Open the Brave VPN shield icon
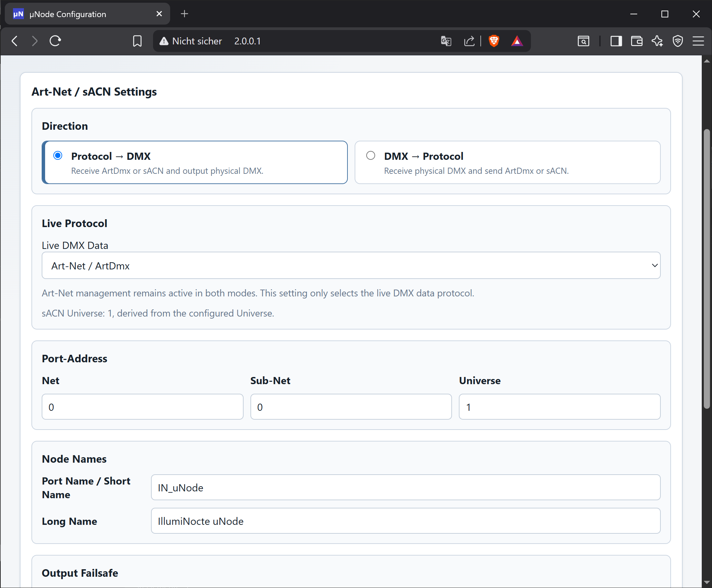The width and height of the screenshot is (712, 588). click(678, 41)
